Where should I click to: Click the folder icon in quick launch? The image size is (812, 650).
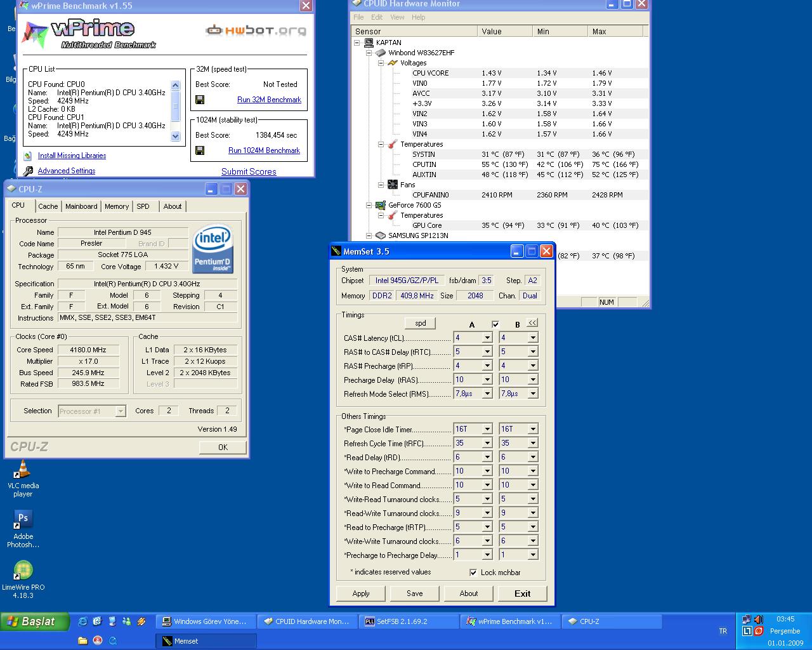coord(82,641)
